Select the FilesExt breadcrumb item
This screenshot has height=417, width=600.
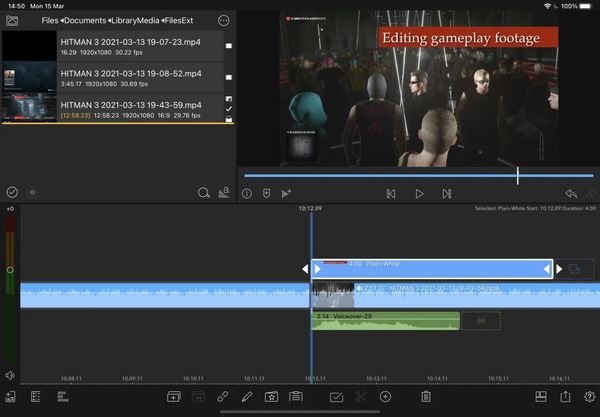(179, 21)
